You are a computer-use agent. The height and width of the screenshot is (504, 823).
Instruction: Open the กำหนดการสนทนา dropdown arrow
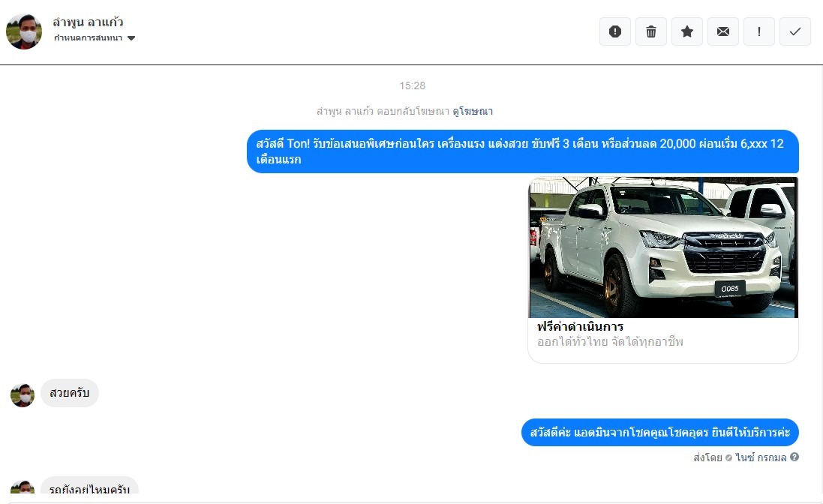coord(131,37)
